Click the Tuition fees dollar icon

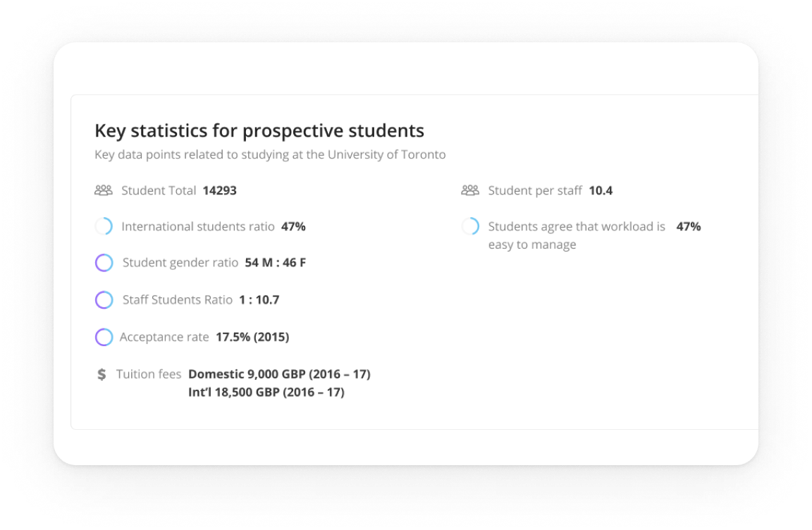102,374
